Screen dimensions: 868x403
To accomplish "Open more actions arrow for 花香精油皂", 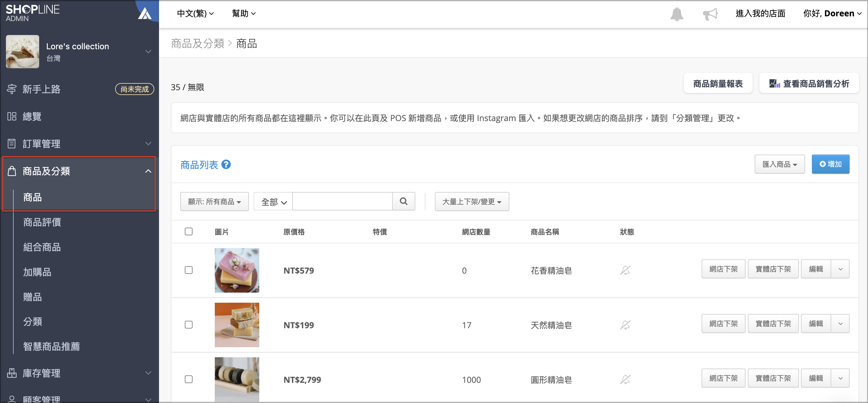I will pyautogui.click(x=840, y=269).
